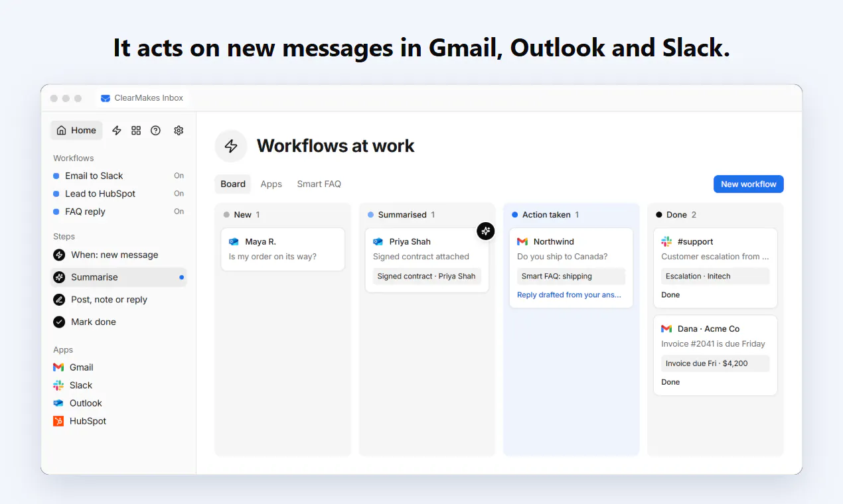The image size is (843, 504).
Task: Open the Priya Shah message card
Action: click(427, 260)
